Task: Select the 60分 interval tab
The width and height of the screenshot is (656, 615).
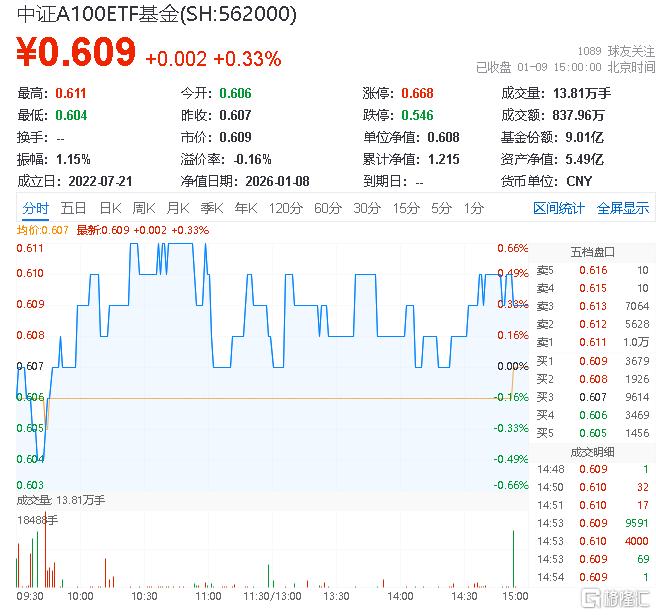Action: pos(328,208)
